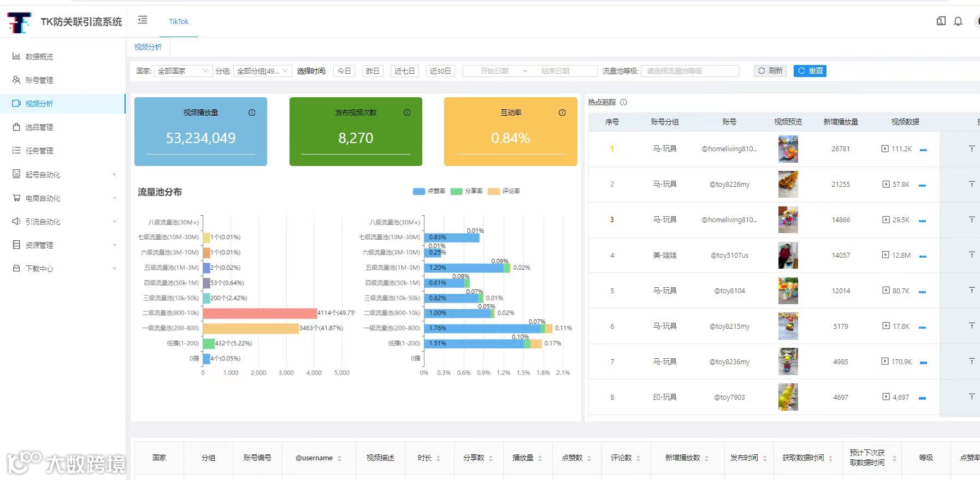
Task: Open the document icon next to the bell
Action: [941, 21]
